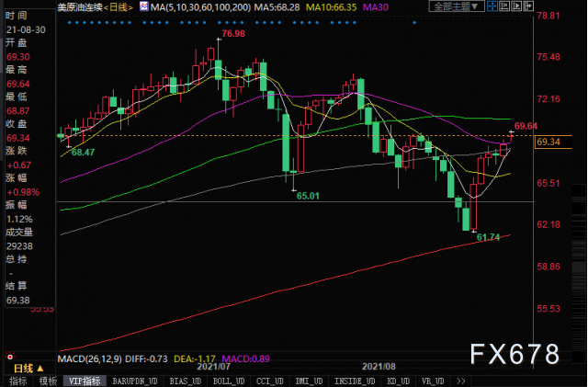Open the VR_UD indicator tab
The width and height of the screenshot is (588, 387).
[433, 381]
